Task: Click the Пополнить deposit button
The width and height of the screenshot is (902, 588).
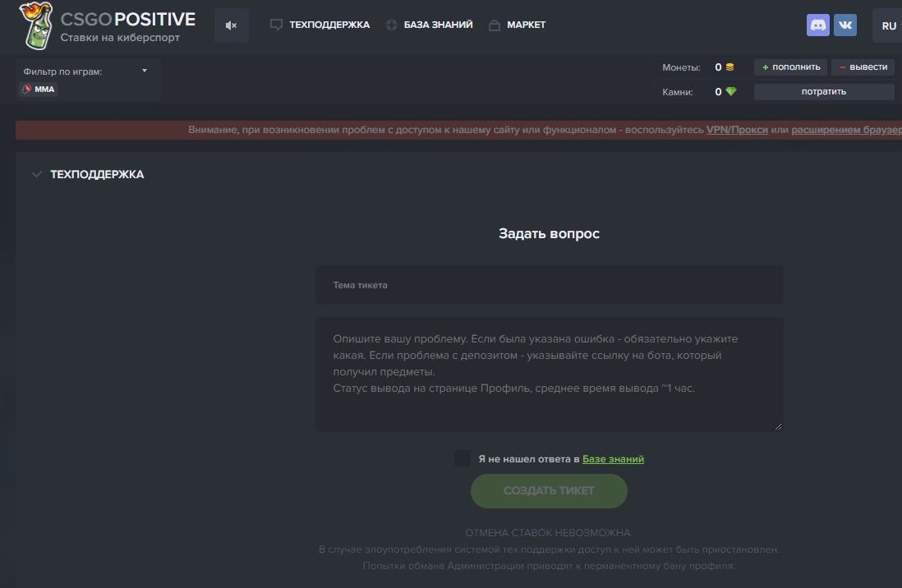Action: point(790,67)
